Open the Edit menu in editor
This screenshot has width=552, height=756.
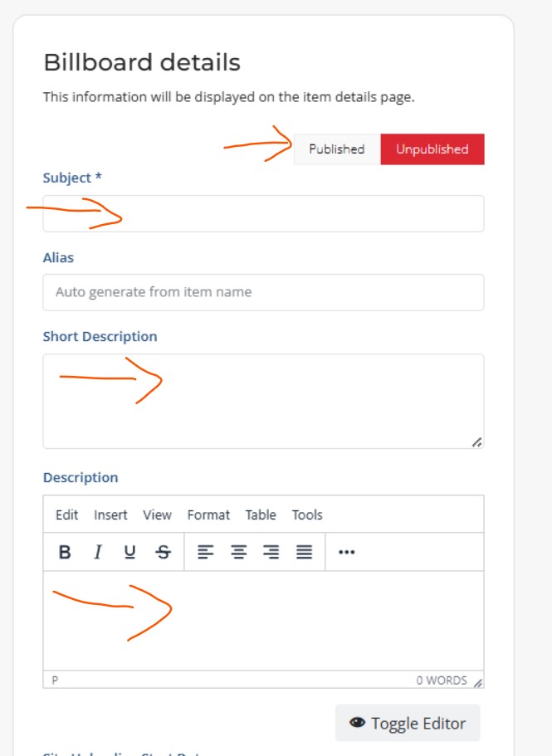(x=66, y=515)
